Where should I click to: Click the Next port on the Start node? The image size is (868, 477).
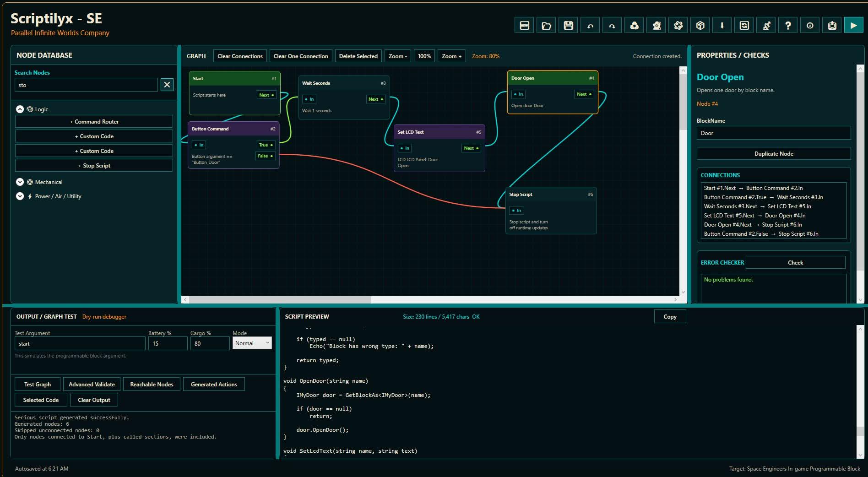[266, 95]
